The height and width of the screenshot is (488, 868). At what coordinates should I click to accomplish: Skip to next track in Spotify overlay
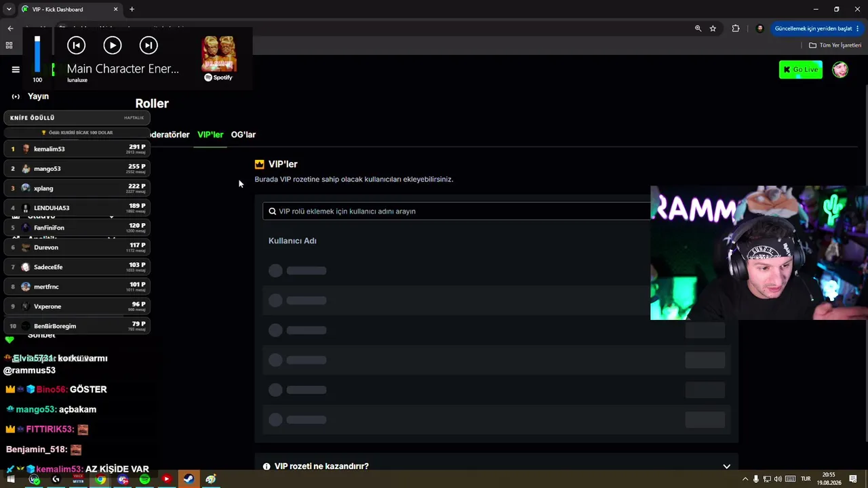[x=149, y=45]
